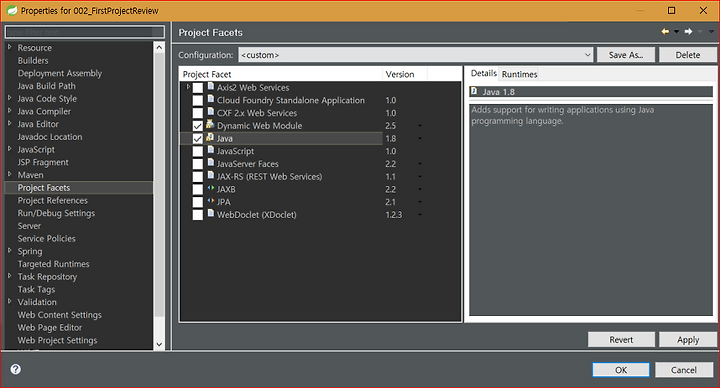Expand the Java Editor node

(10, 123)
